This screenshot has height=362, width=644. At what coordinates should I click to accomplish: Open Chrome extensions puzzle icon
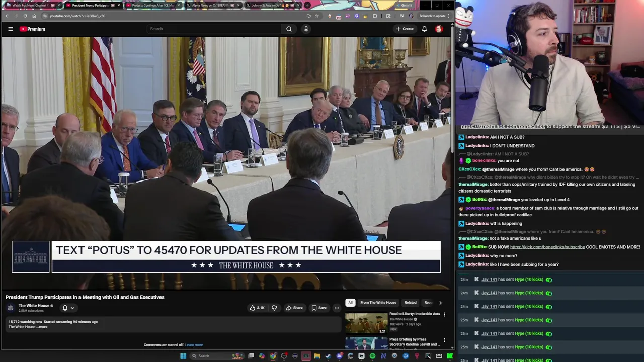(375, 16)
